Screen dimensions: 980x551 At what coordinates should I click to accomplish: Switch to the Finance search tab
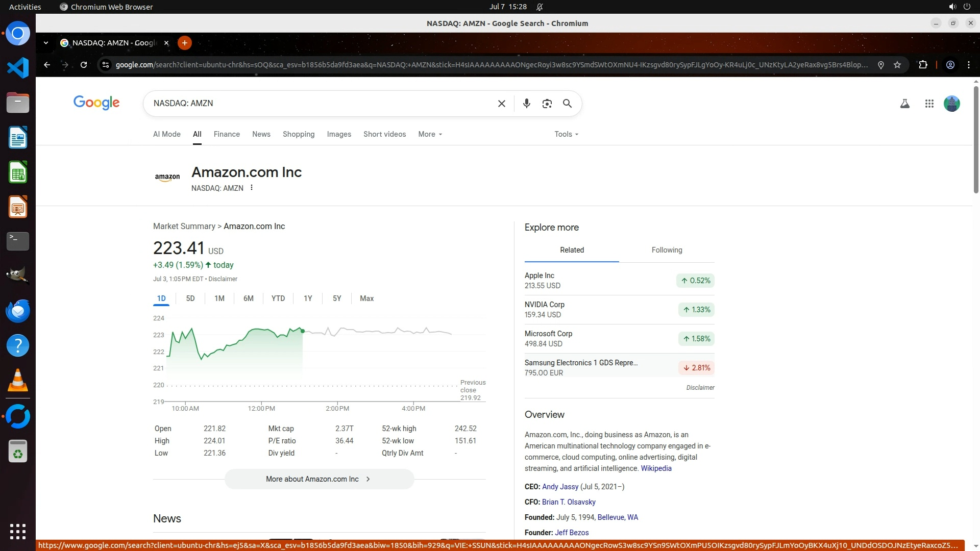(x=227, y=134)
